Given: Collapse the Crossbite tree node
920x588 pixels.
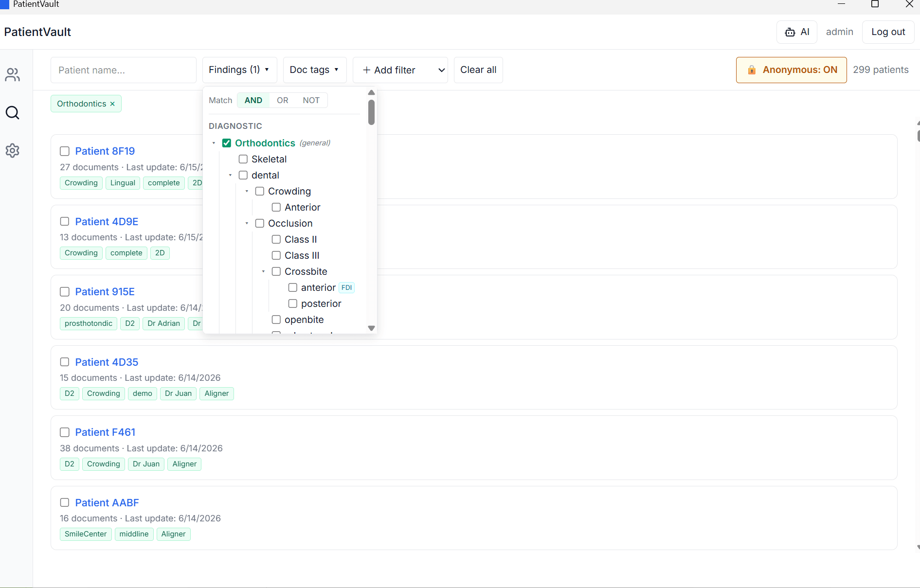Looking at the screenshot, I should pyautogui.click(x=263, y=271).
